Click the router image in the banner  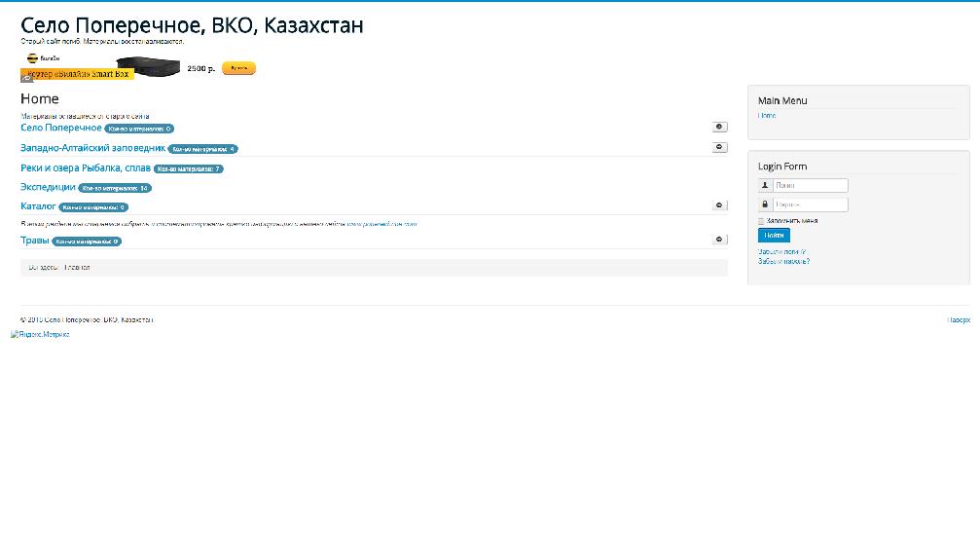pos(156,68)
